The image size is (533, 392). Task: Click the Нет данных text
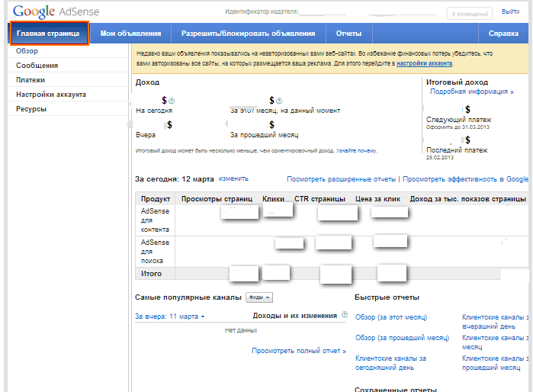241,330
